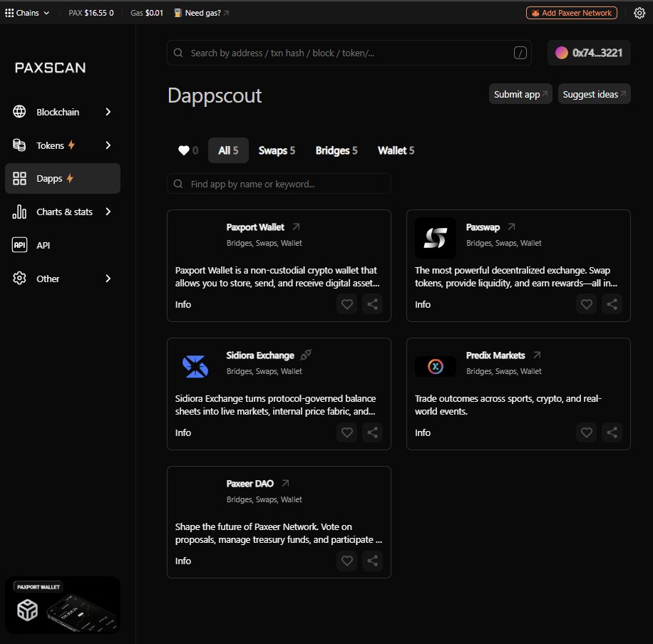Click the Chains grid dots icon

click(x=9, y=13)
